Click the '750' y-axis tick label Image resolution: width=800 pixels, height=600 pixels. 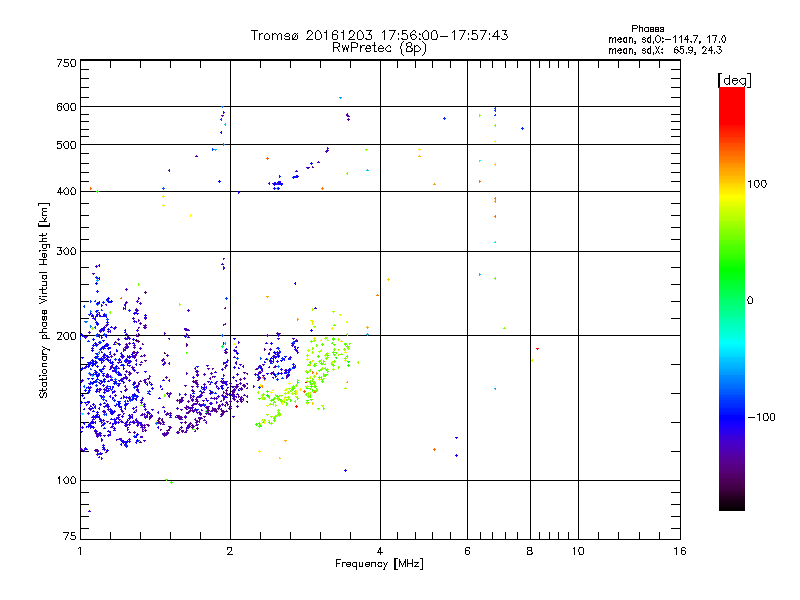66,63
